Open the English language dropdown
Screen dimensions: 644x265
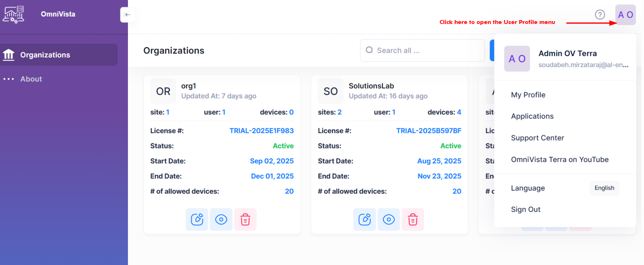604,188
